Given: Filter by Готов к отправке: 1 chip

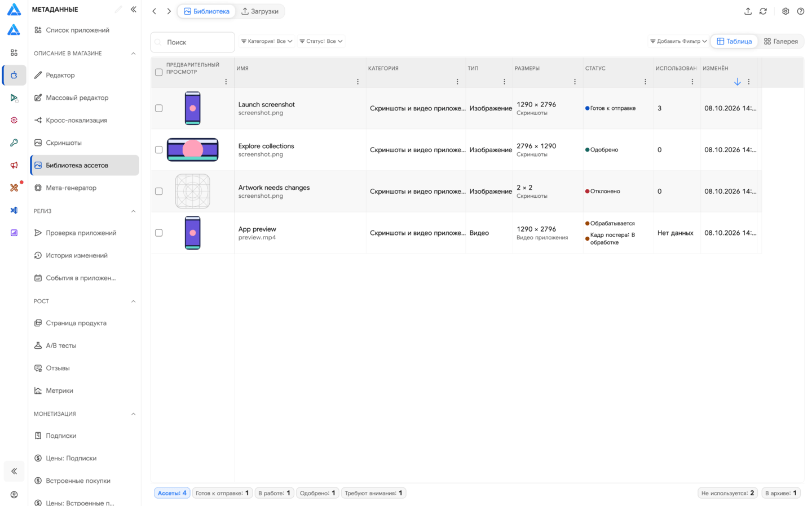Looking at the screenshot, I should coord(222,493).
